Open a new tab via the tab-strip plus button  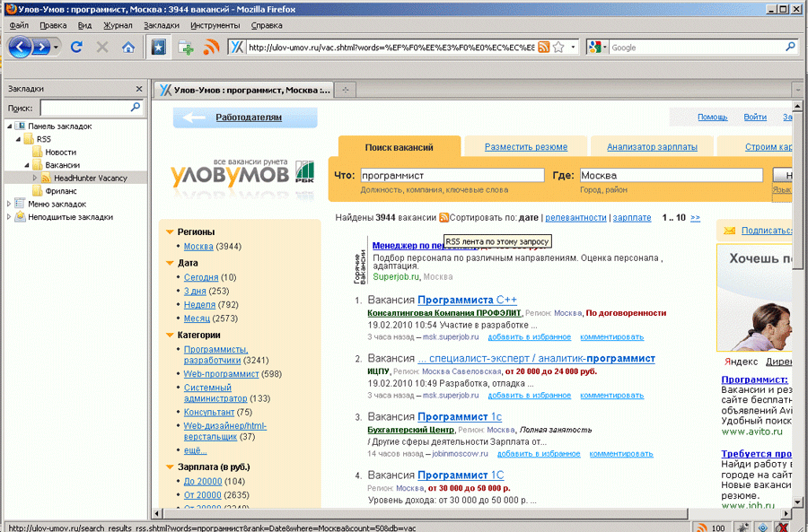(346, 90)
